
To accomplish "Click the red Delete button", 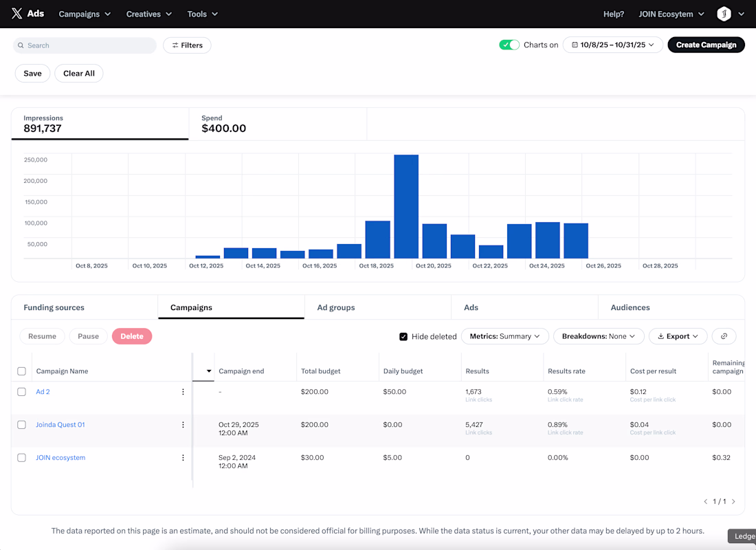I will pos(132,336).
